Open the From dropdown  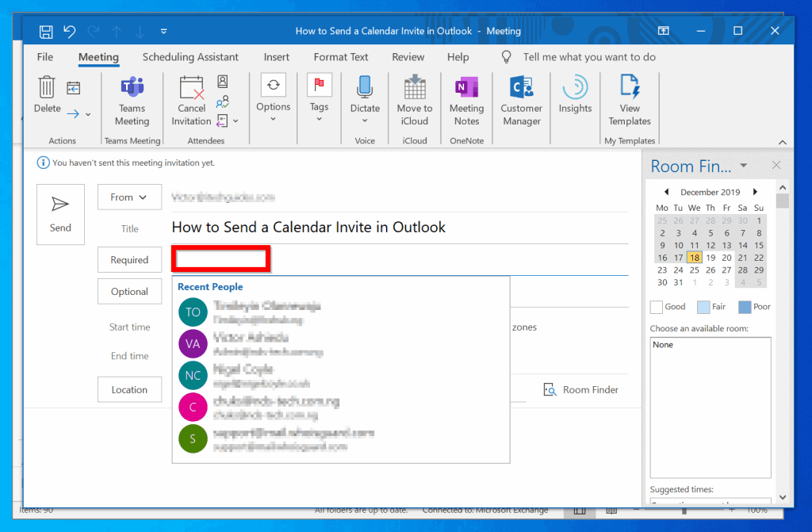point(129,197)
